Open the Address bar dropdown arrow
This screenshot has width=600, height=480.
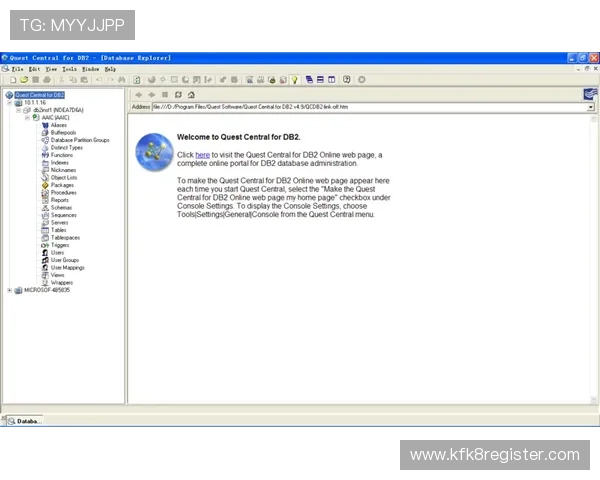click(x=590, y=106)
